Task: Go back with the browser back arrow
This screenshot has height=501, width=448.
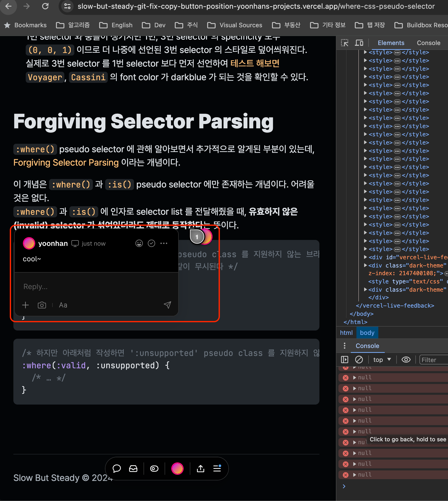Action: tap(8, 6)
